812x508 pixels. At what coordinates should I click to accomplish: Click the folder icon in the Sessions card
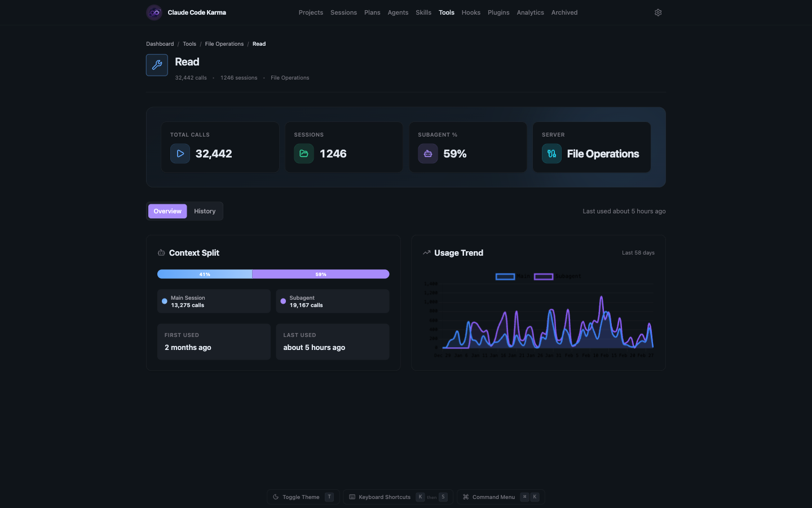[304, 154]
